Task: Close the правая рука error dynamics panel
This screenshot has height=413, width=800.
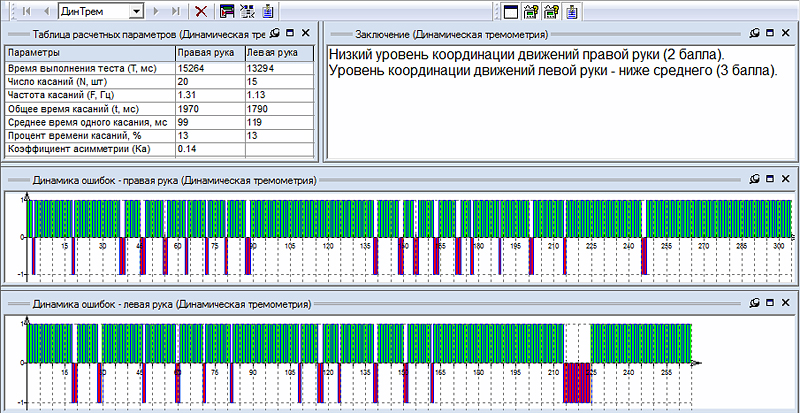Action: pos(785,180)
